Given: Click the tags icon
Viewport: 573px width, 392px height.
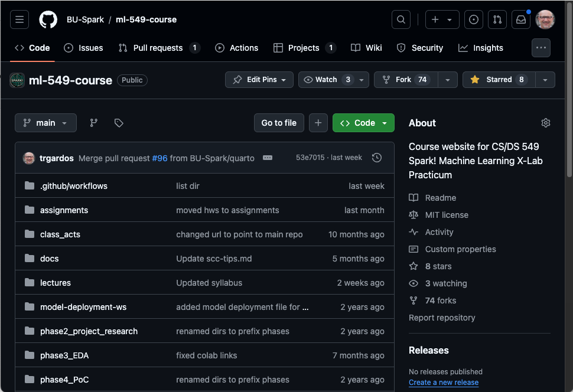Looking at the screenshot, I should coord(119,123).
